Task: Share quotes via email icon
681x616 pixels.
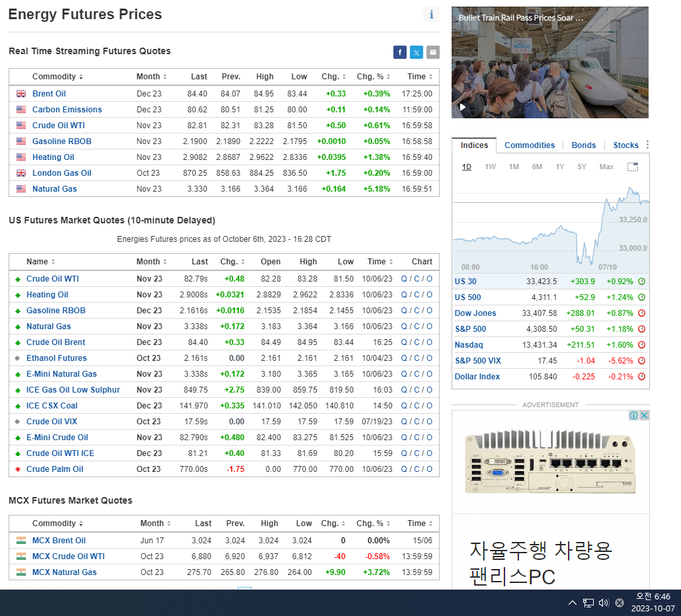Action: 433,52
